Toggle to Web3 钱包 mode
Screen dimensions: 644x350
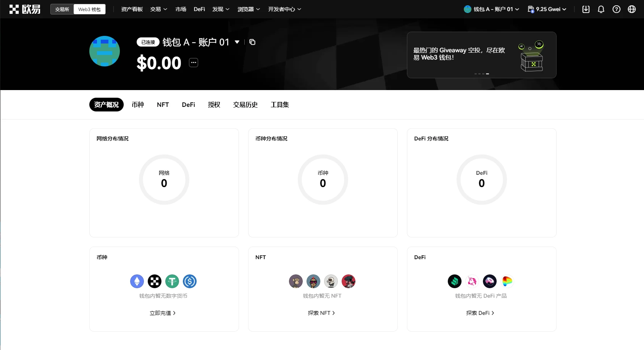click(x=89, y=9)
